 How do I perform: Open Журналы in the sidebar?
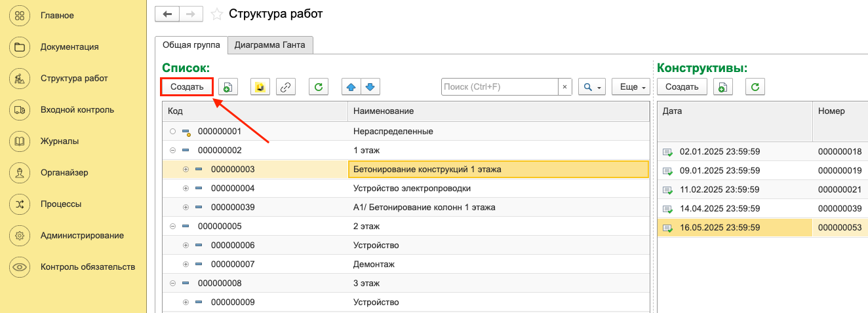(x=20, y=141)
